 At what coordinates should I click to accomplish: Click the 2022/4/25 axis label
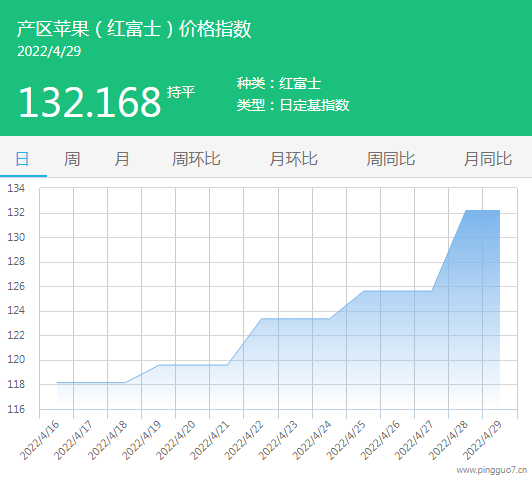pos(346,440)
